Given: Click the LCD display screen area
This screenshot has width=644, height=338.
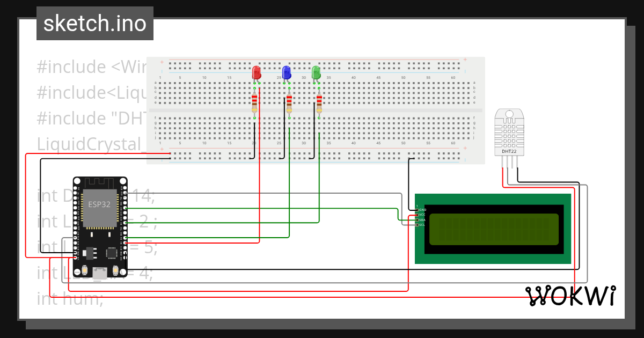Looking at the screenshot, I should pyautogui.click(x=494, y=229).
